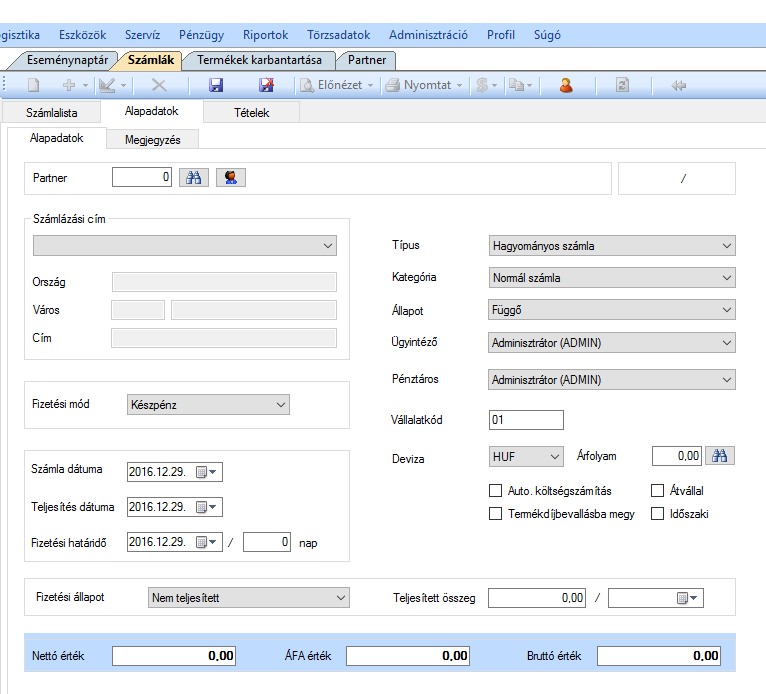Image resolution: width=766 pixels, height=694 pixels.
Task: Open the Riportok menu
Action: (x=265, y=35)
